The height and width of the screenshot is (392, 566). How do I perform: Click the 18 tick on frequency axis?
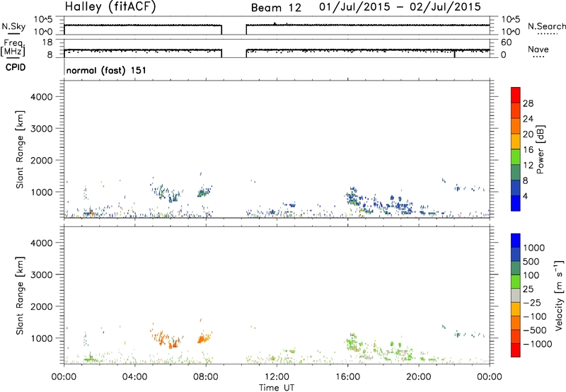point(47,42)
